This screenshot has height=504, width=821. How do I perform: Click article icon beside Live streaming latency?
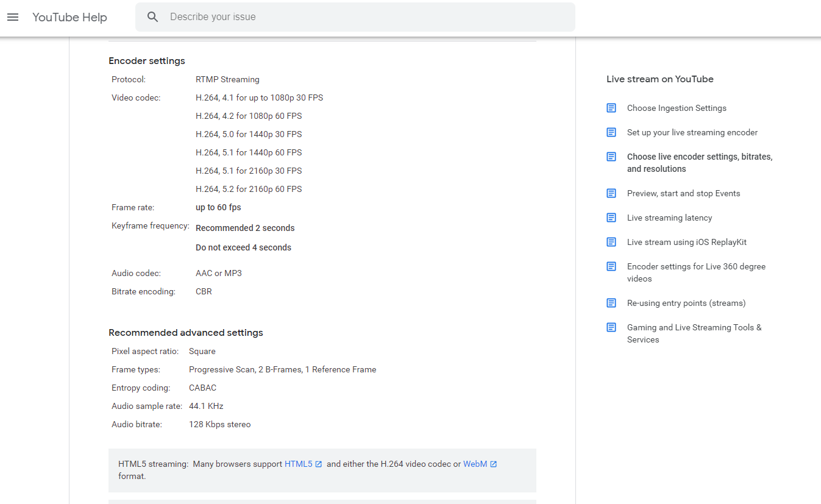click(x=611, y=218)
